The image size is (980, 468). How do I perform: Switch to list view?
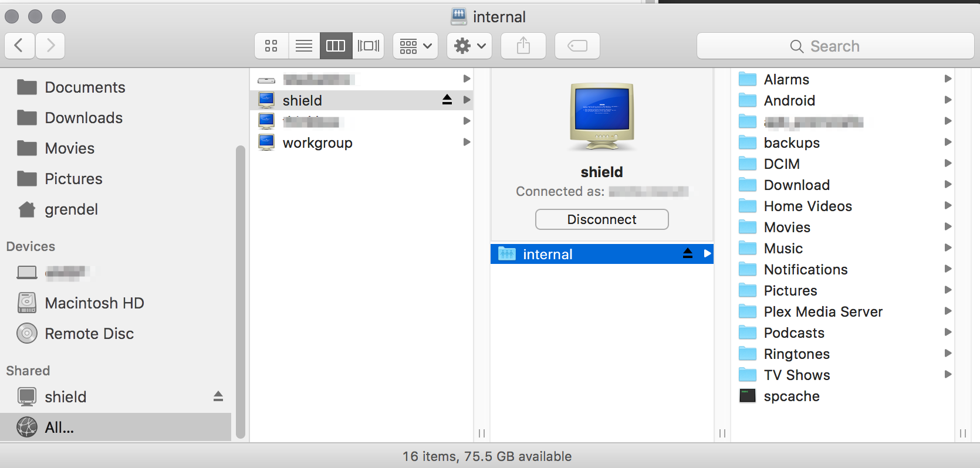coord(304,46)
